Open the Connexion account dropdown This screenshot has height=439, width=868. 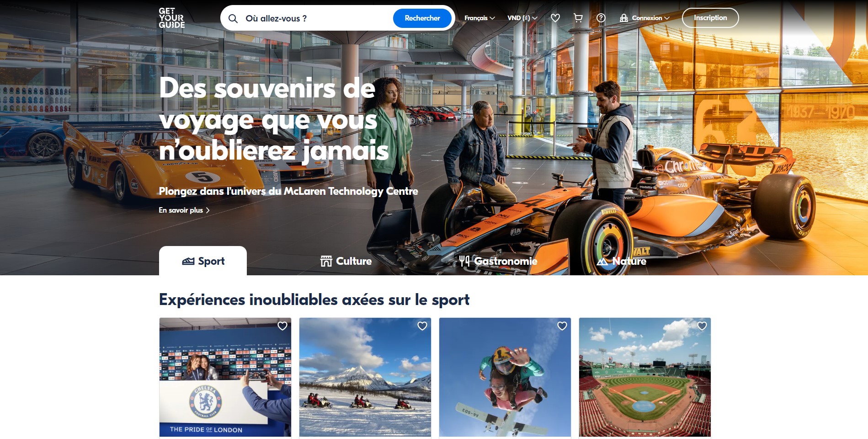point(644,18)
